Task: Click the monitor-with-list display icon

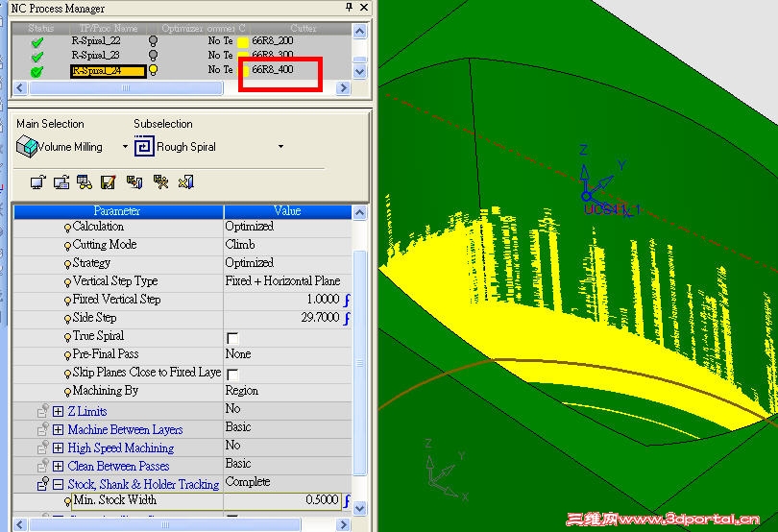Action: 62,182
